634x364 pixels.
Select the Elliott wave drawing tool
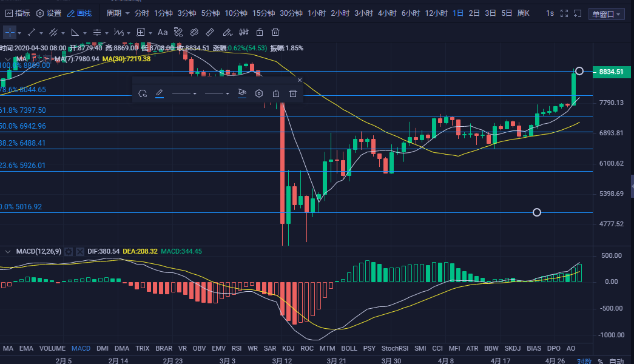pos(118,32)
